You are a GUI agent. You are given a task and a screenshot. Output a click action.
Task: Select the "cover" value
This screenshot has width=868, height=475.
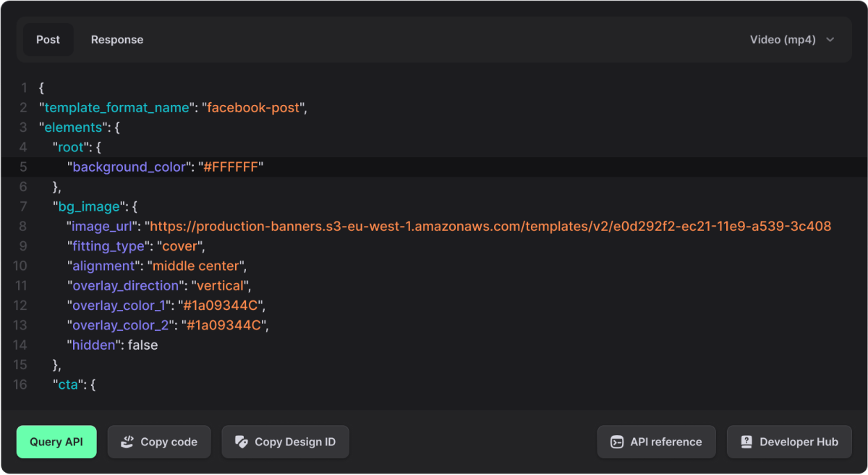(x=179, y=246)
